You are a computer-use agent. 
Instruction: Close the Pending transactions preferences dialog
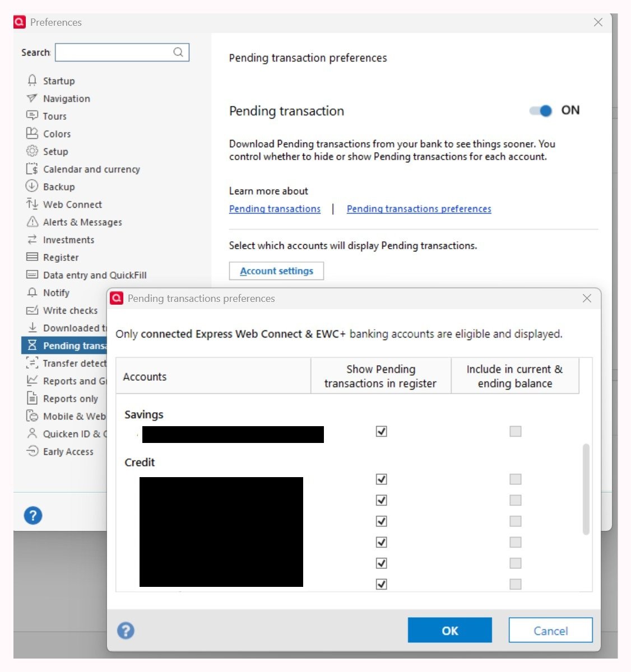[x=587, y=298]
